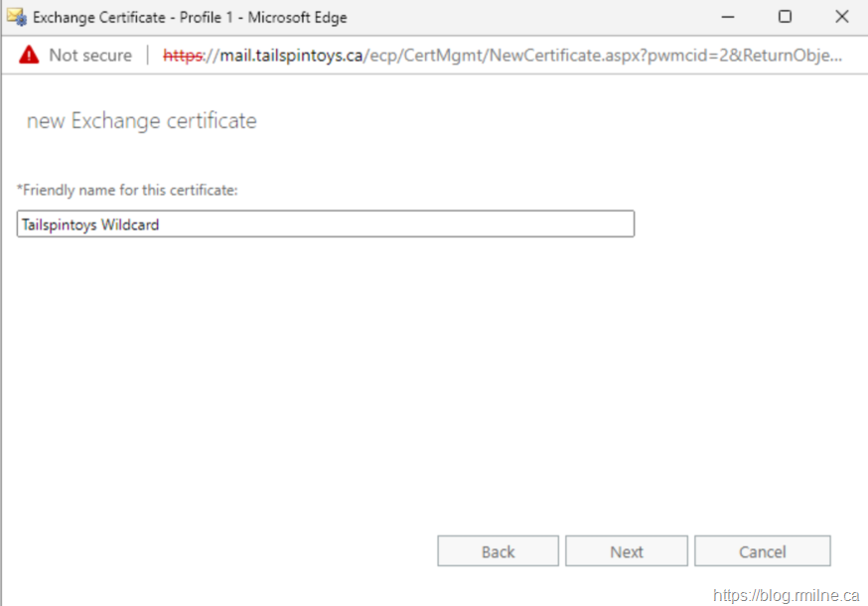
Task: Close the Exchange Certificate window
Action: (x=841, y=17)
